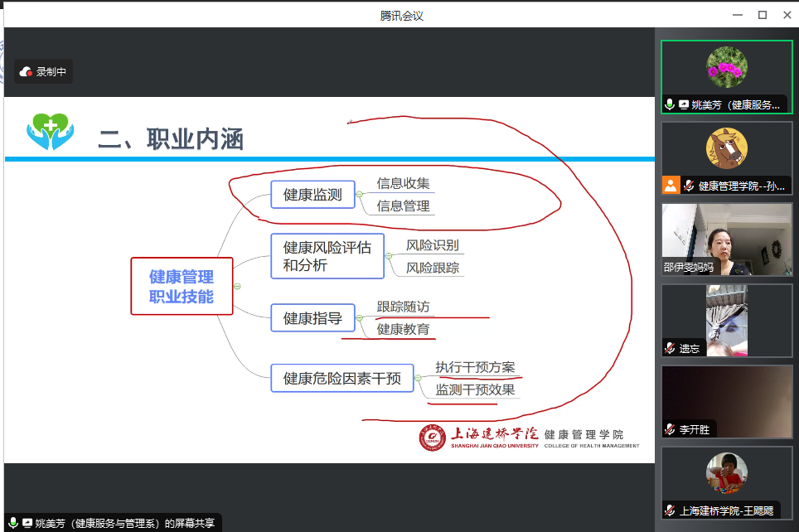This screenshot has width=799, height=532.
Task: Click the screen-share icon beside 姚美芳 at bottom left
Action: (27, 523)
